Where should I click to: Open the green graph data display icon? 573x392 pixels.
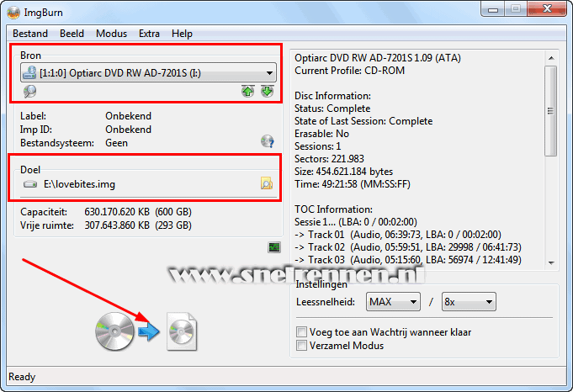pos(274,247)
